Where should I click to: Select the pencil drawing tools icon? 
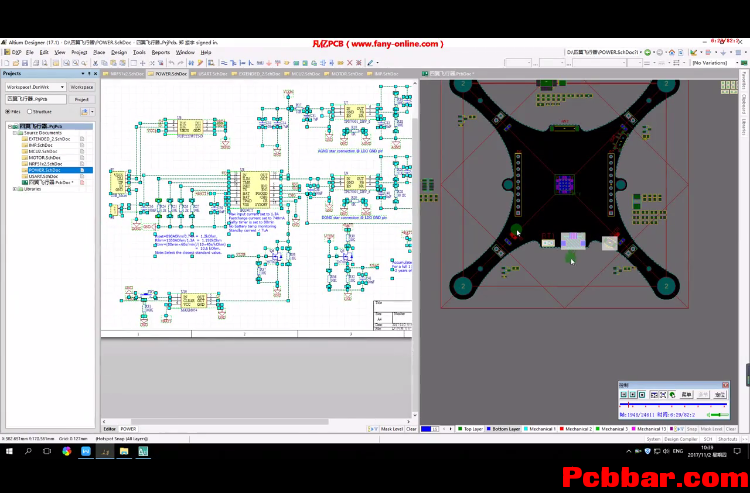(370, 63)
